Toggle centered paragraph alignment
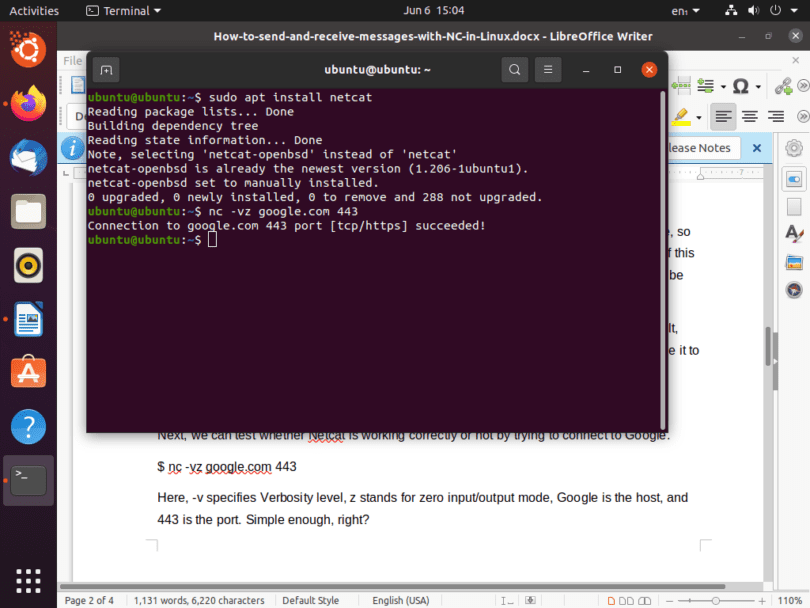810x608 pixels. pos(749,115)
